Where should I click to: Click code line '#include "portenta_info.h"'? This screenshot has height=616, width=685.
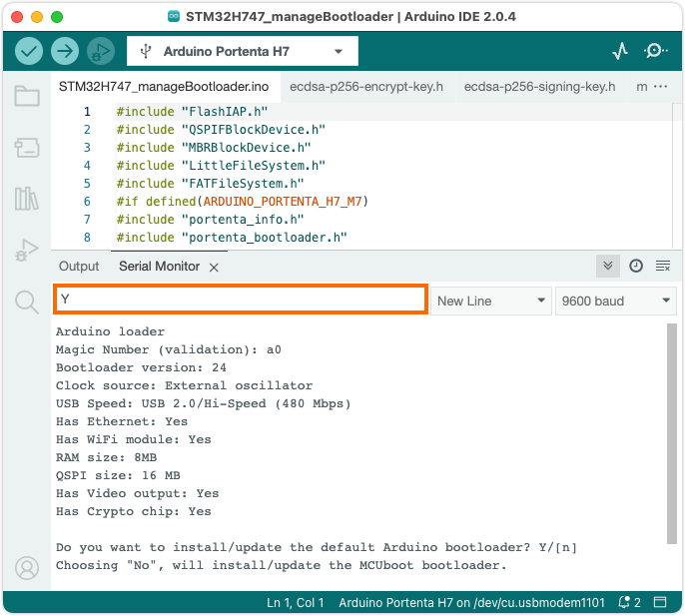[x=210, y=220]
